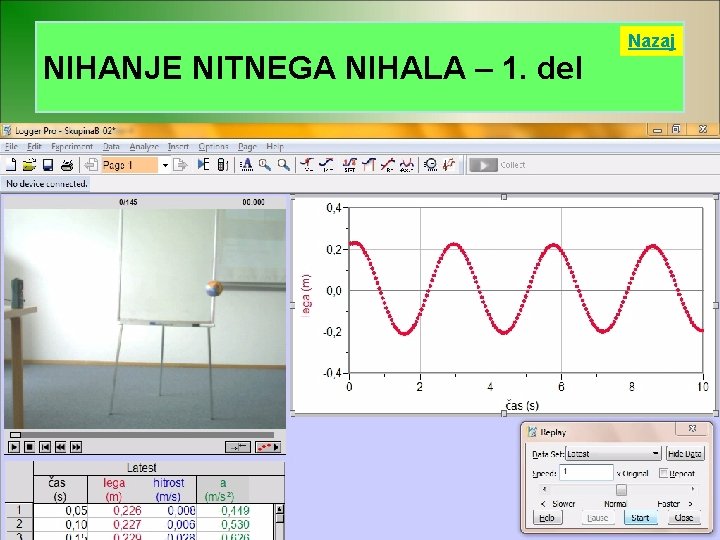Print using the printer toolbar icon
This screenshot has width=720, height=540.
click(67, 165)
